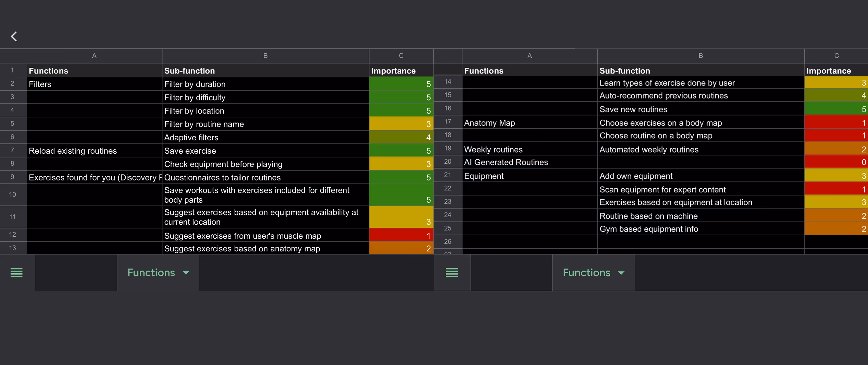The width and height of the screenshot is (868, 365).
Task: Expand left Functions tab dropdown arrow
Action: [x=186, y=273]
